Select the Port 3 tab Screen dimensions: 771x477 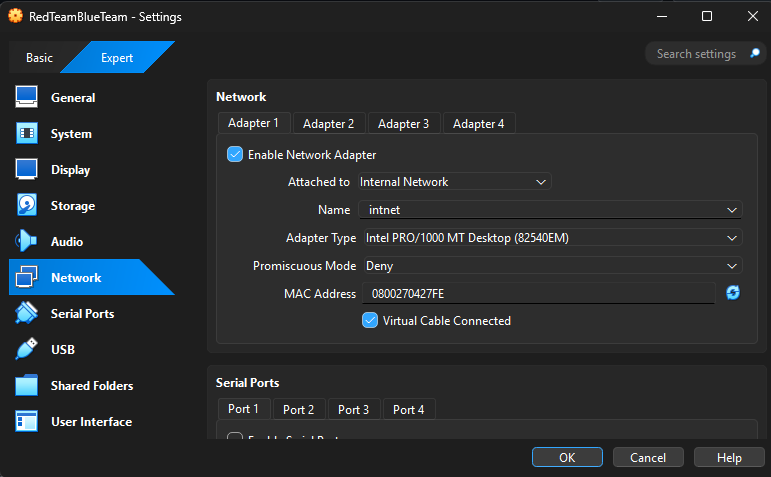(x=354, y=409)
